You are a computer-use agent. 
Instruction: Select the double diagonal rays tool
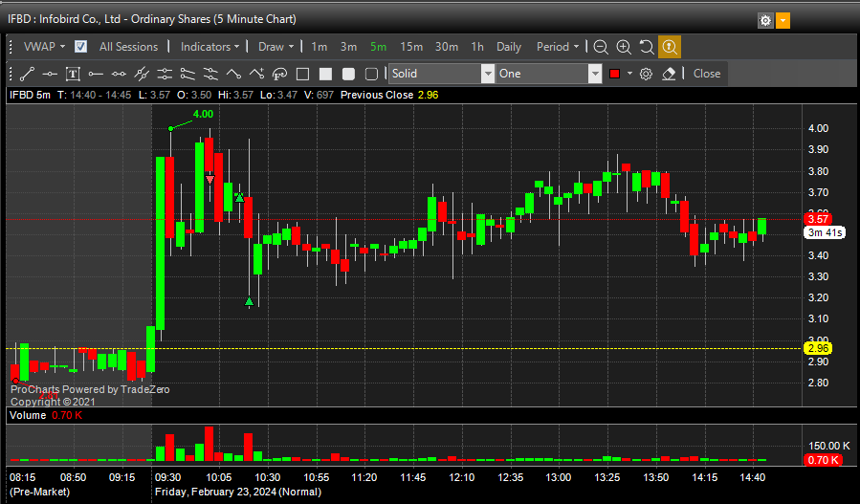coord(187,74)
